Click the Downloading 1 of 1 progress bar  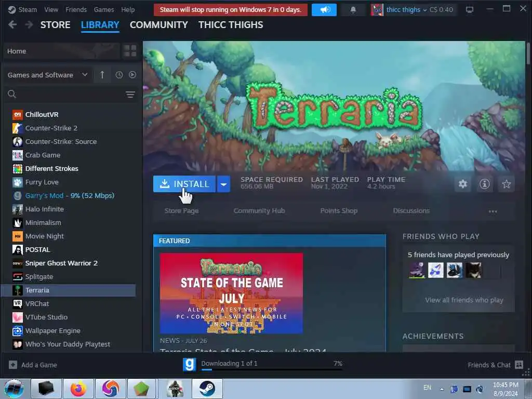(272, 369)
